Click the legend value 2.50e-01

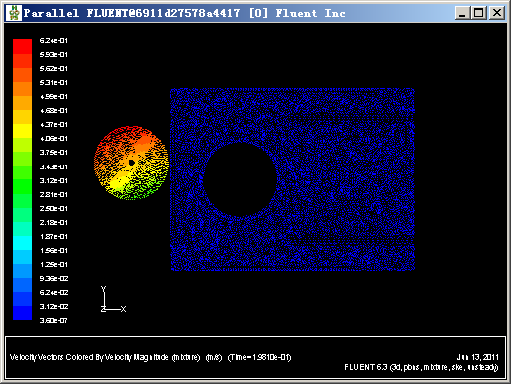[53, 208]
